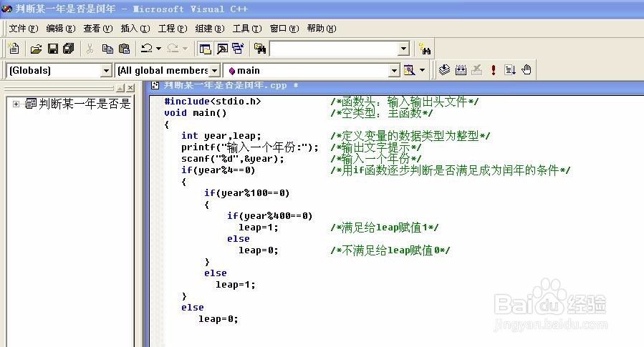This screenshot has width=644, height=347.
Task: Click the scanf("%d",&year); line
Action: click(x=233, y=159)
